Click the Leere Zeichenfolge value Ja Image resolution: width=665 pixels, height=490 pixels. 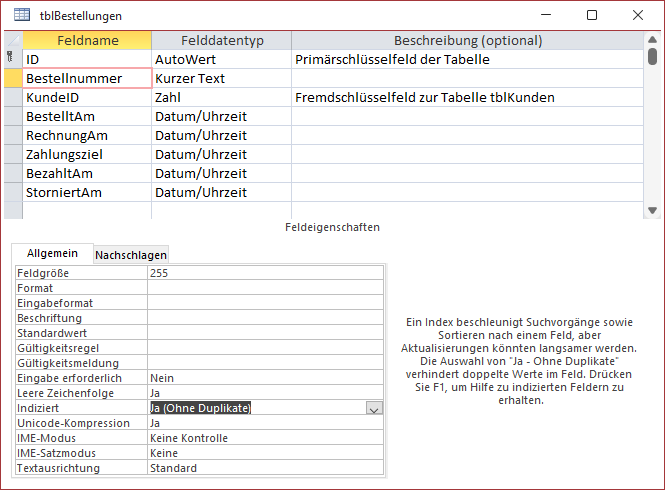(x=265, y=393)
